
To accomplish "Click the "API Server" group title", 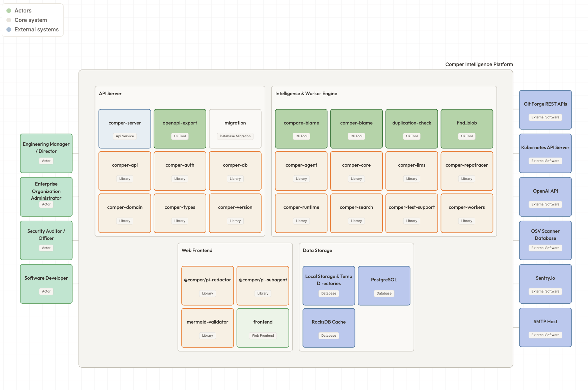I will click(110, 94).
